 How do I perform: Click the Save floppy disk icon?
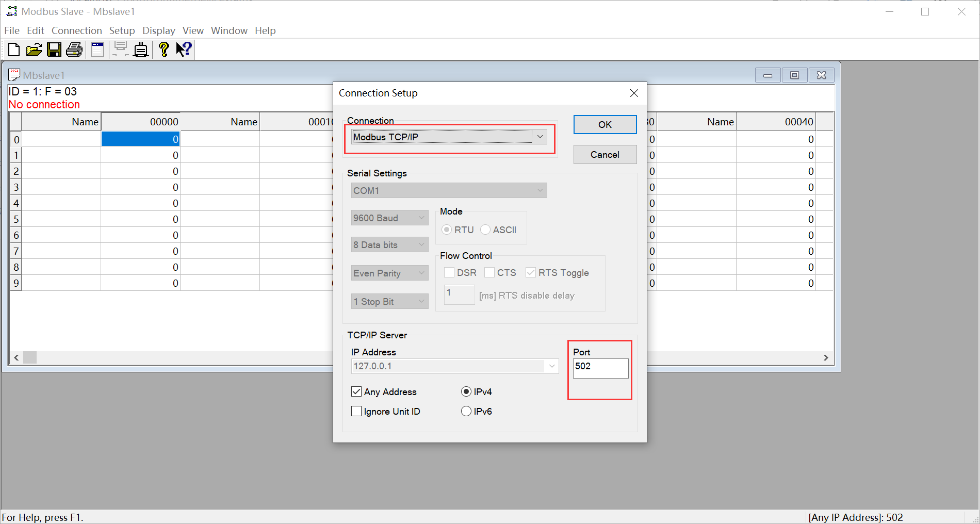(54, 50)
